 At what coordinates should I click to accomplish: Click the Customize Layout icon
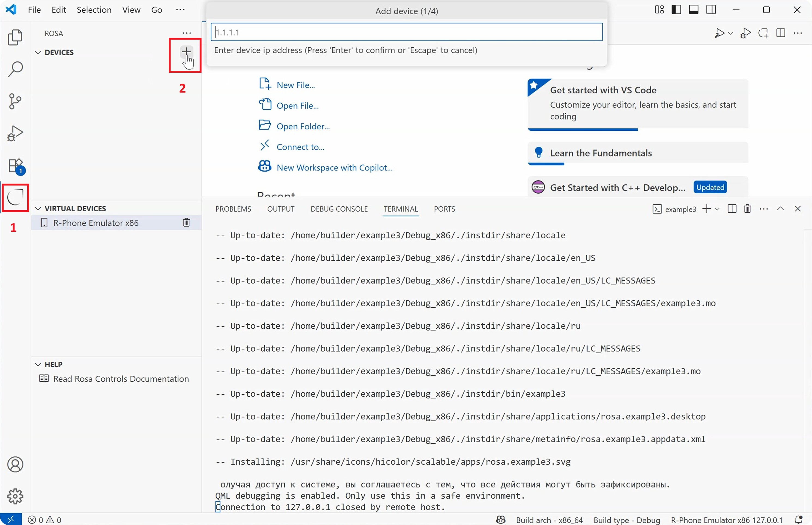[x=659, y=10]
